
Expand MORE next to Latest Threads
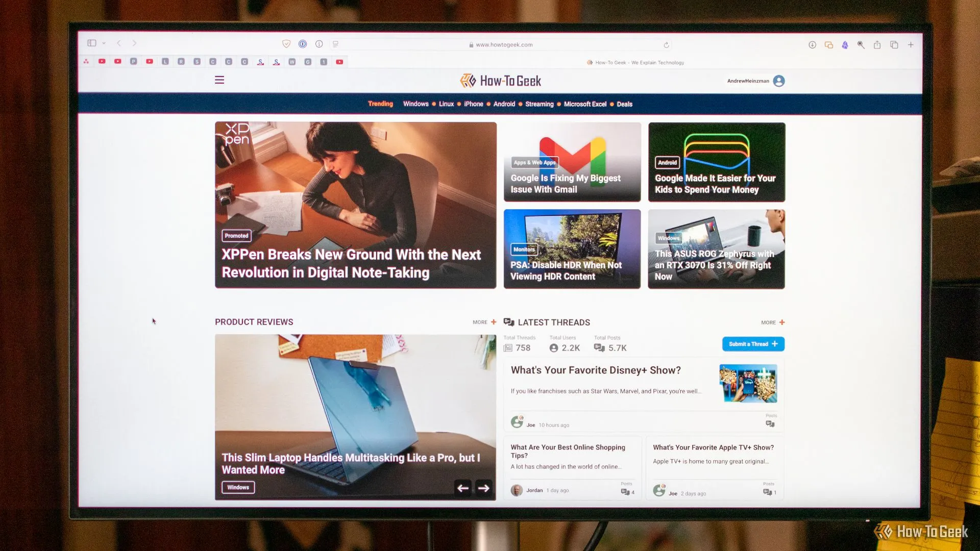pos(773,322)
